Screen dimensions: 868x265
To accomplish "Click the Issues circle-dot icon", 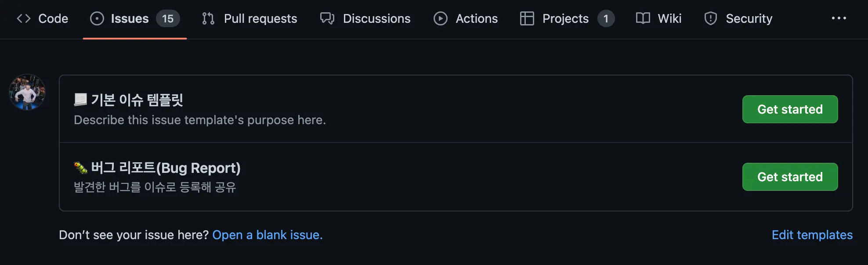I will click(97, 18).
